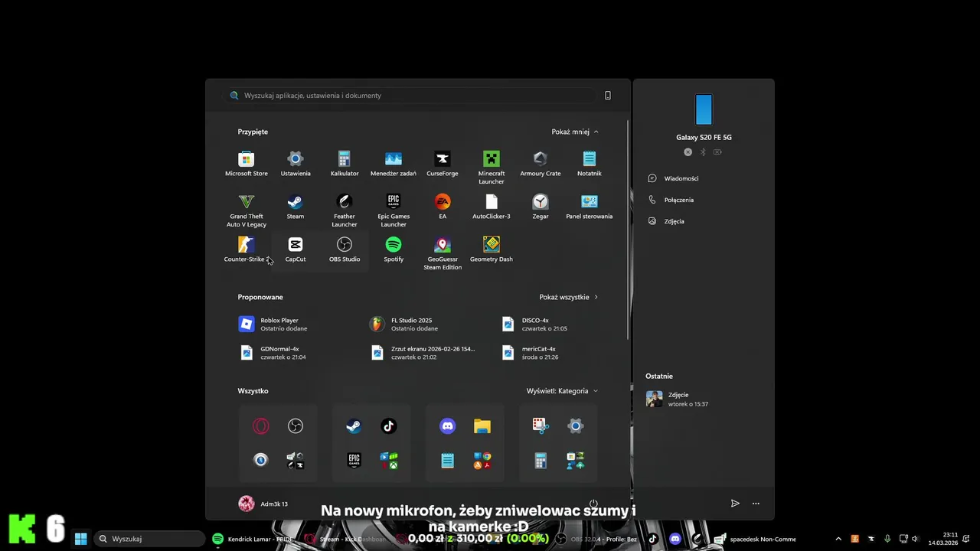The height and width of the screenshot is (551, 980).
Task: Open Ustawienia from pinned apps
Action: 296,164
